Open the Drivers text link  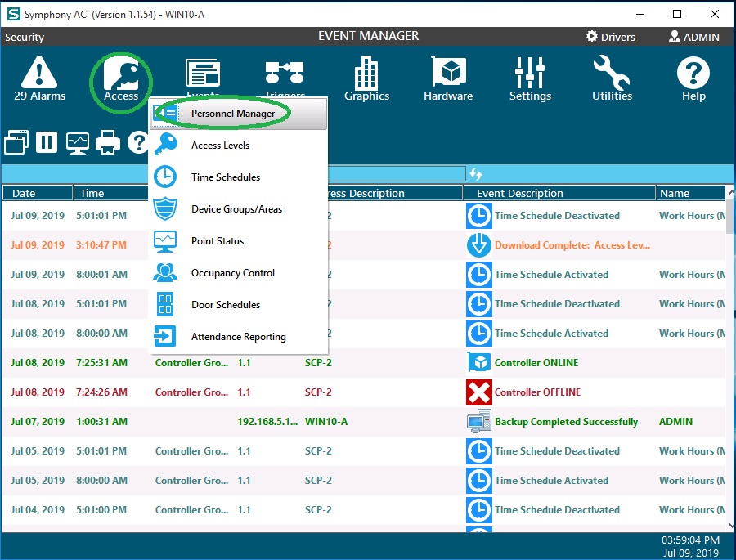click(x=617, y=37)
